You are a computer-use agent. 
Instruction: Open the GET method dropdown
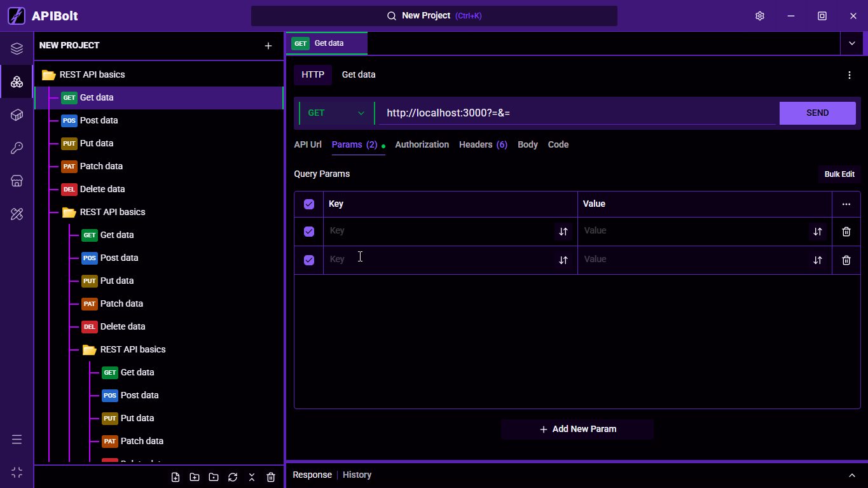tap(336, 113)
